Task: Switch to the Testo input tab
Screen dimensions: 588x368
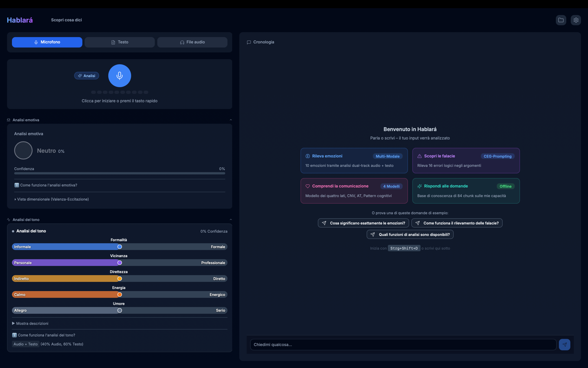Action: 119,42
